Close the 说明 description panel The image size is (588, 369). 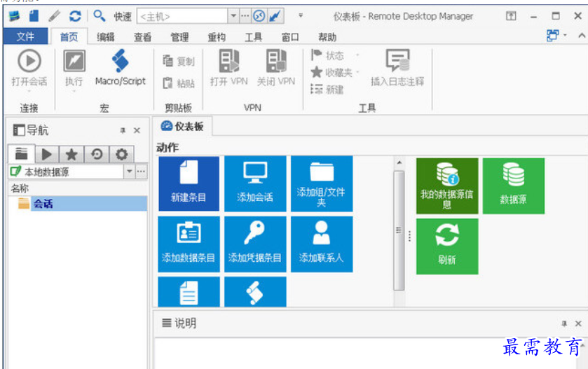[x=578, y=323]
